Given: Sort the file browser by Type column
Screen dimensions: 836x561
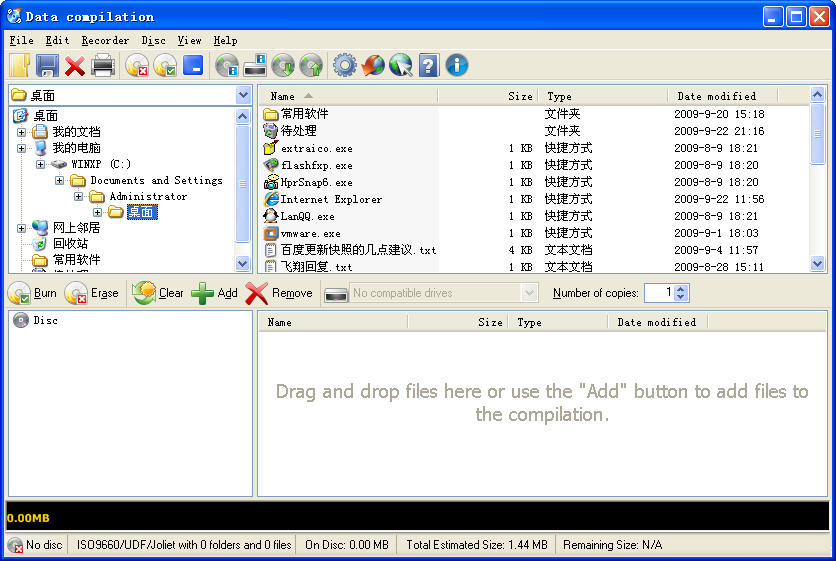Looking at the screenshot, I should (602, 96).
